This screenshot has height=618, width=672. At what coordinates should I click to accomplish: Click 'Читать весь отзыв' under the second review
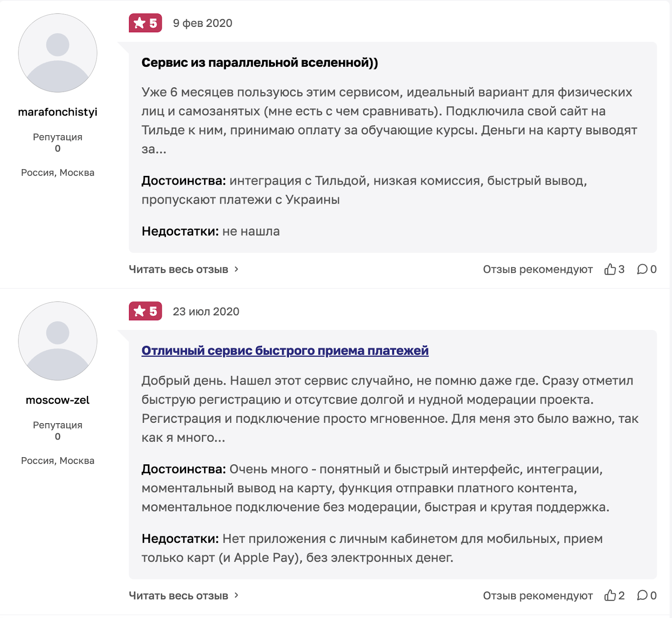[178, 596]
